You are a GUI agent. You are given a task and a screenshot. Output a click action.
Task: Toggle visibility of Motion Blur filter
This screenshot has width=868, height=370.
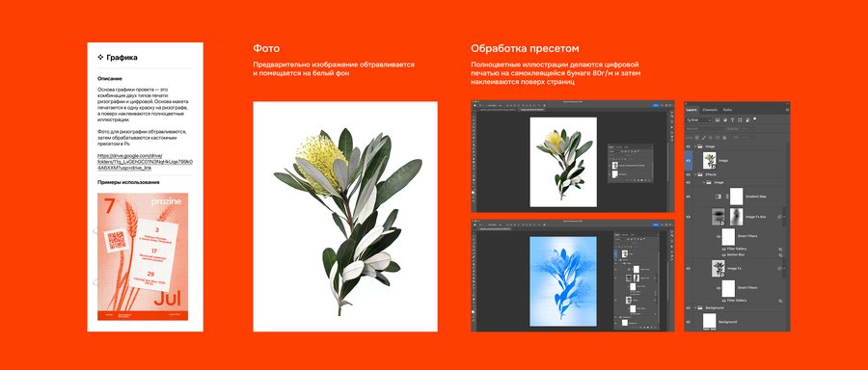(x=724, y=255)
